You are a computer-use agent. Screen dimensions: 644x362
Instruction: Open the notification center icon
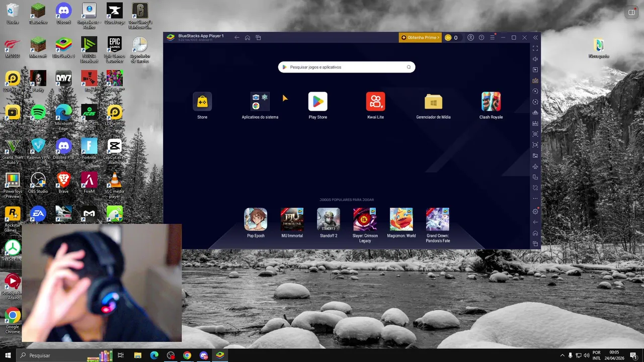pyautogui.click(x=633, y=355)
